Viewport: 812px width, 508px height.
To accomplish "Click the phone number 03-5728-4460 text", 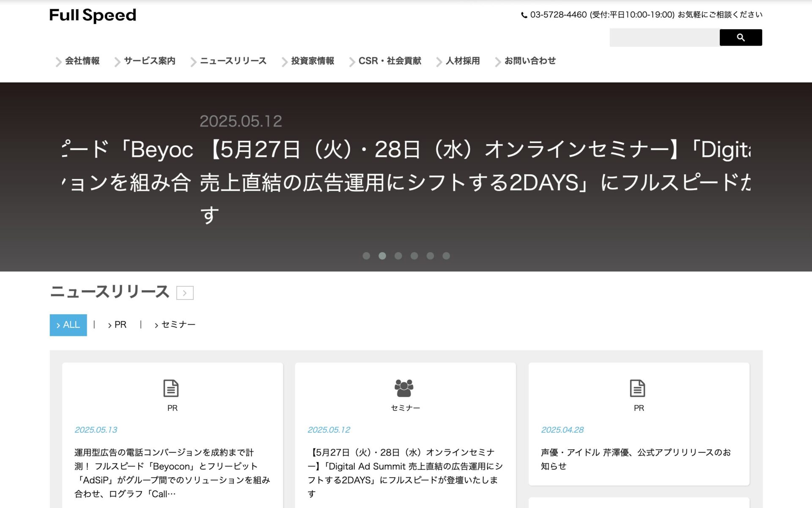I will coord(558,15).
